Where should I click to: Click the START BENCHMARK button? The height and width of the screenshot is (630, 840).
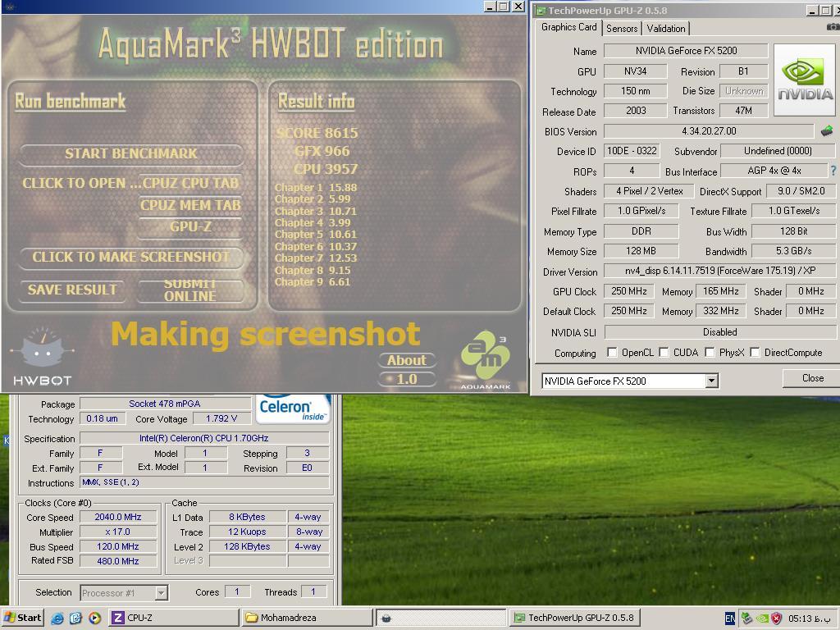(x=131, y=153)
